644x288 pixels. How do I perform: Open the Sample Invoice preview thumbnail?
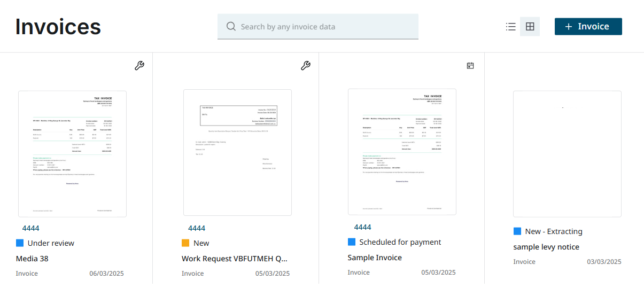click(402, 152)
